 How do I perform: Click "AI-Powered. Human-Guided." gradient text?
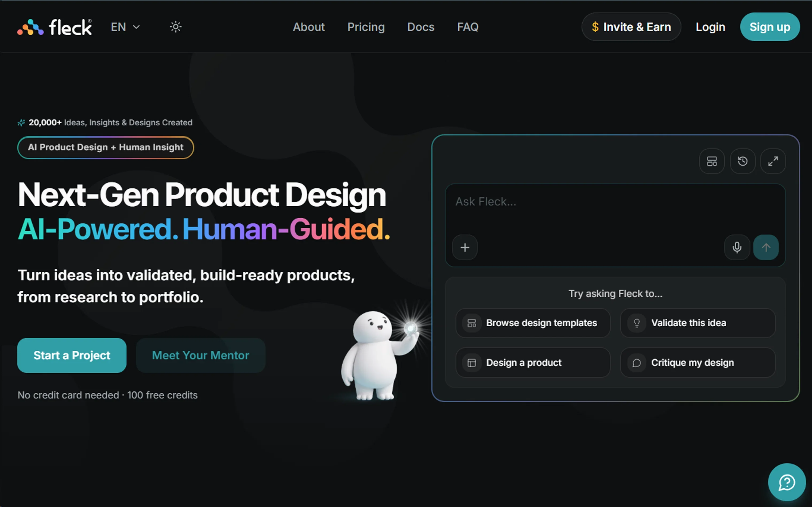coord(203,229)
